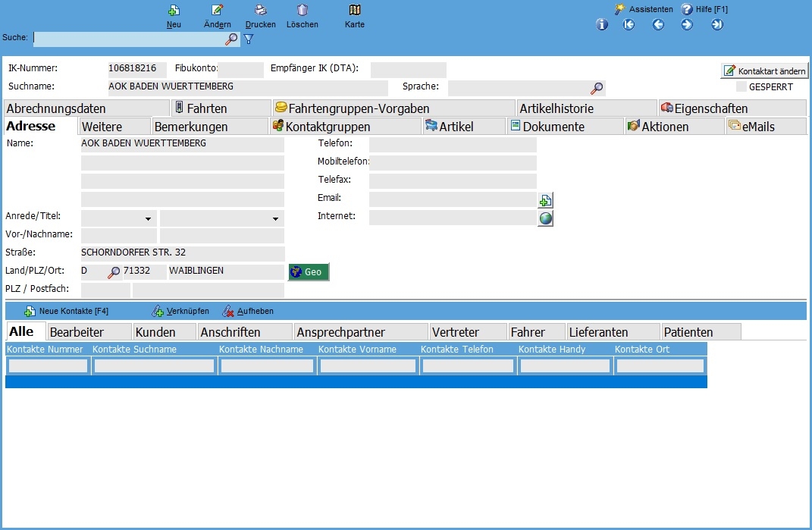Screen dimensions: 812x530
Task: Open eMails tab
Action: tap(766, 127)
